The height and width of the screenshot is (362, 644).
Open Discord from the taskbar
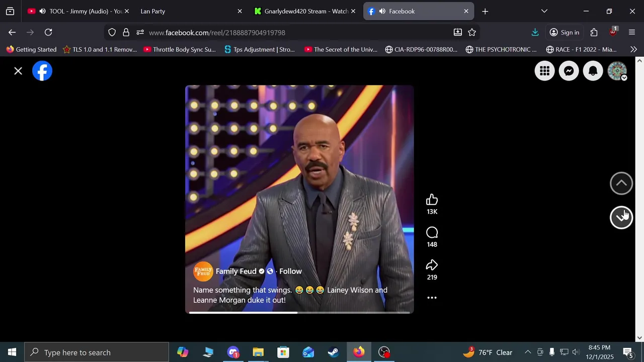pyautogui.click(x=233, y=352)
